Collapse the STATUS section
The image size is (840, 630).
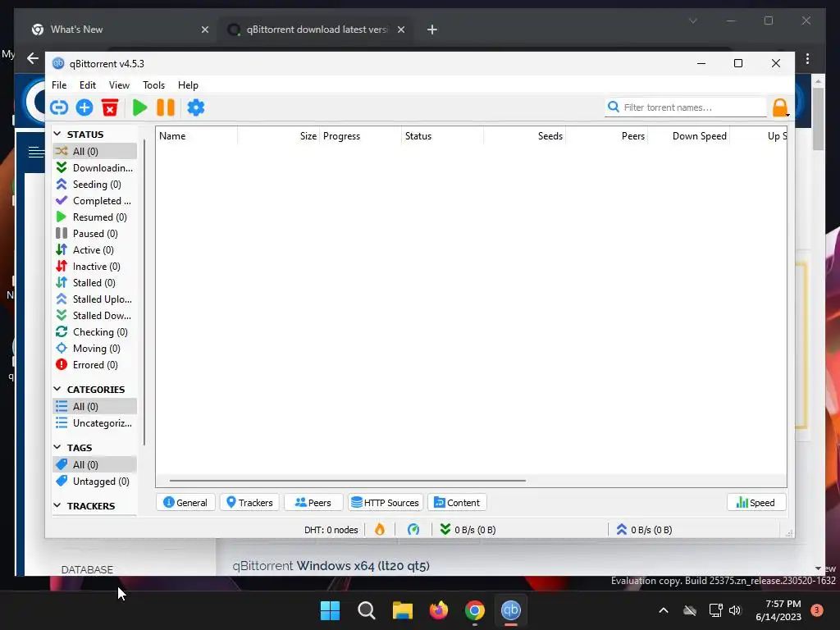(x=57, y=134)
